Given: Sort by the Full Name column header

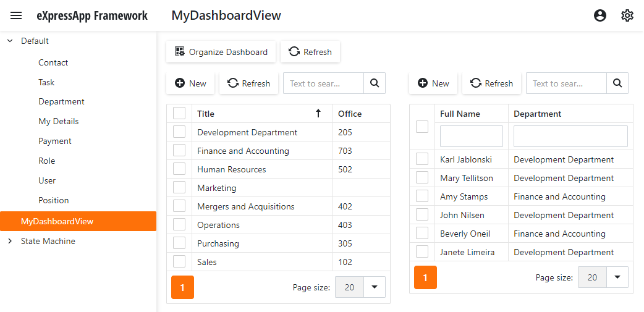Looking at the screenshot, I should click(x=472, y=114).
